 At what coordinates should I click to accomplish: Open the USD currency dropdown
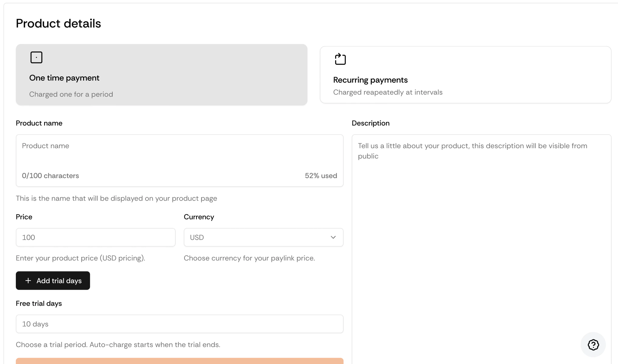pos(259,237)
